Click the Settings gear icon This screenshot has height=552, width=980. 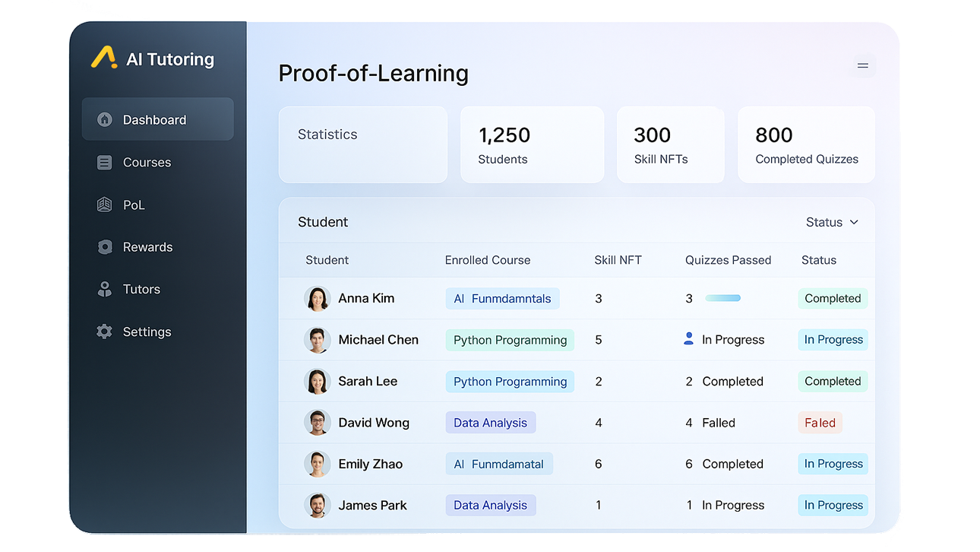click(x=105, y=332)
